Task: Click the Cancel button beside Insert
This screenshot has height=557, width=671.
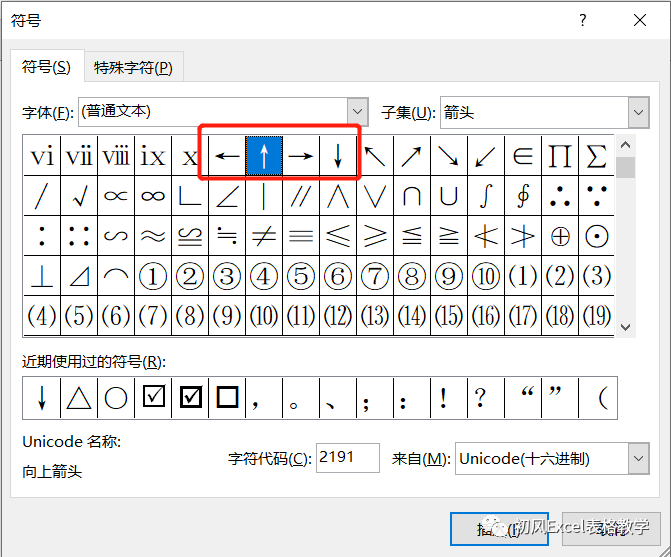Action: point(611,529)
